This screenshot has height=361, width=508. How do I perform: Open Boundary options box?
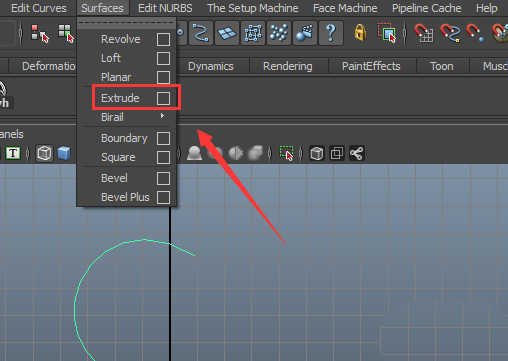(163, 138)
